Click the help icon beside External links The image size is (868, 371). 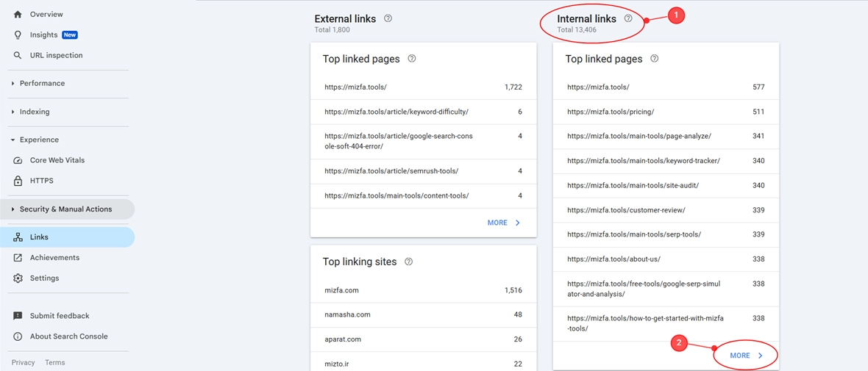(x=388, y=18)
